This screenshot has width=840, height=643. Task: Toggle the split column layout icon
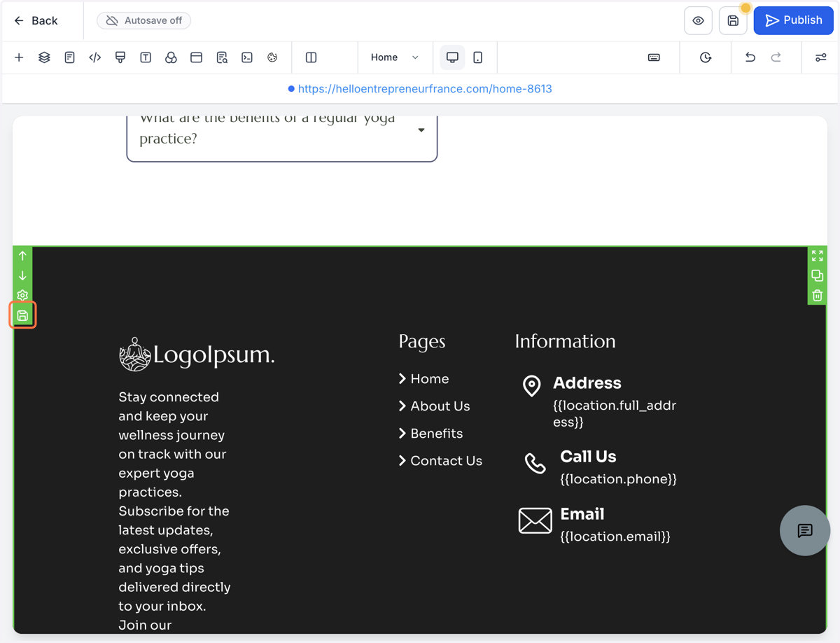point(311,57)
